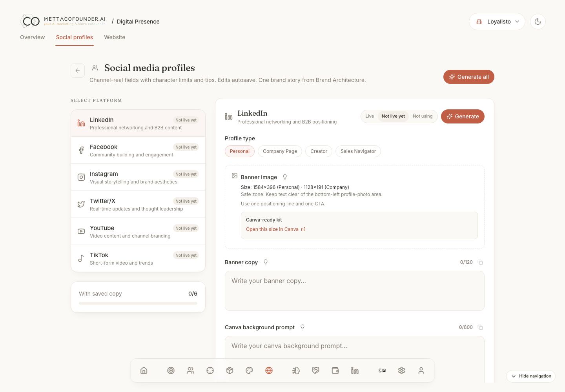Open the LinkedIn icon in bottom navigation
This screenshot has height=392, width=565.
(355, 370)
